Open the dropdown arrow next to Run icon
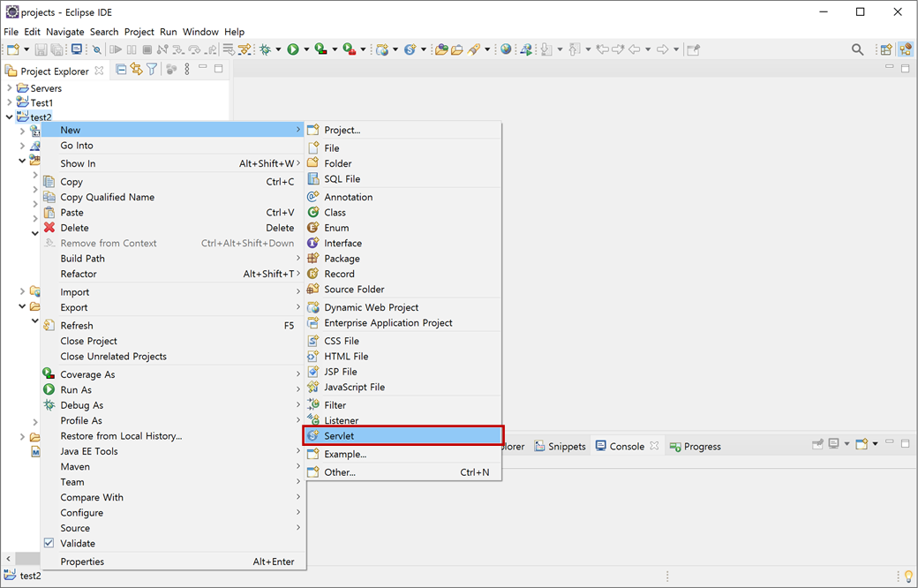Image resolution: width=918 pixels, height=588 pixels. [306, 49]
